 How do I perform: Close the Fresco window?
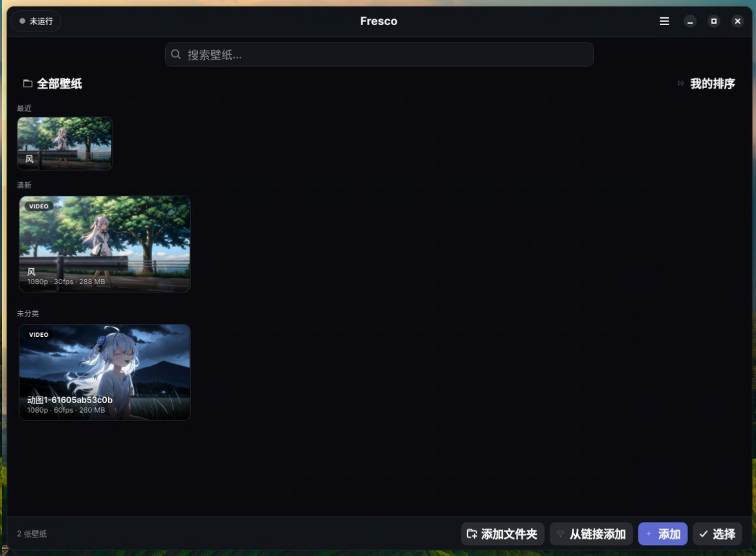[737, 21]
